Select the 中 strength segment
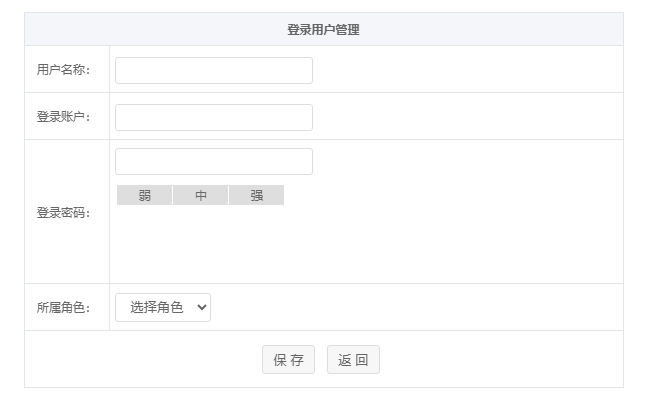Screen dimensions: 651x403 [200, 195]
